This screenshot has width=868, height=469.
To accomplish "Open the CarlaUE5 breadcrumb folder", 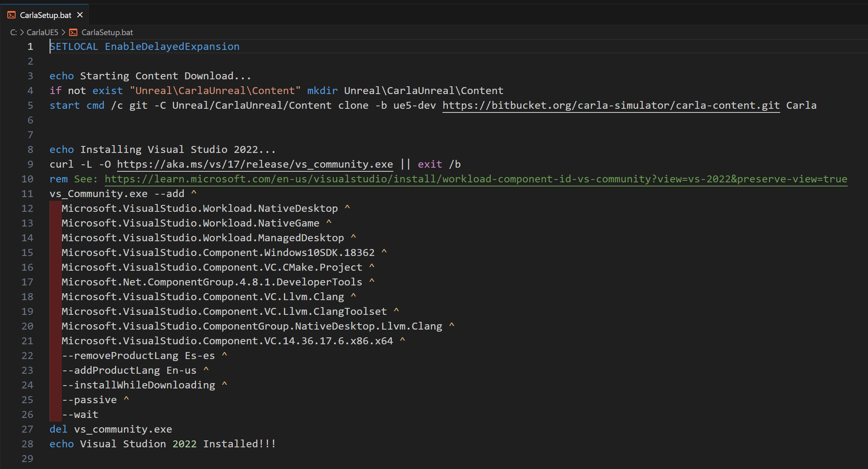I will 43,32.
